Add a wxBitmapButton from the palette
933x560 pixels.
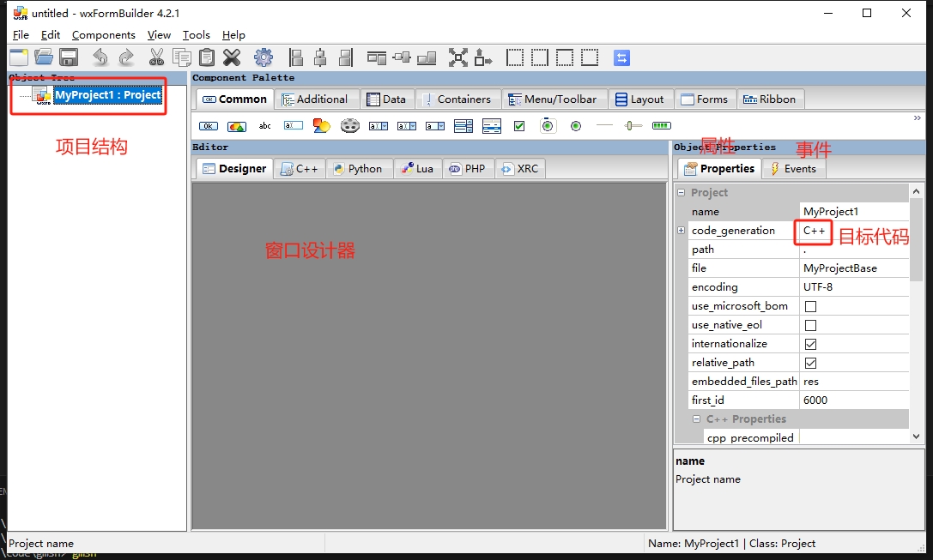pos(237,126)
